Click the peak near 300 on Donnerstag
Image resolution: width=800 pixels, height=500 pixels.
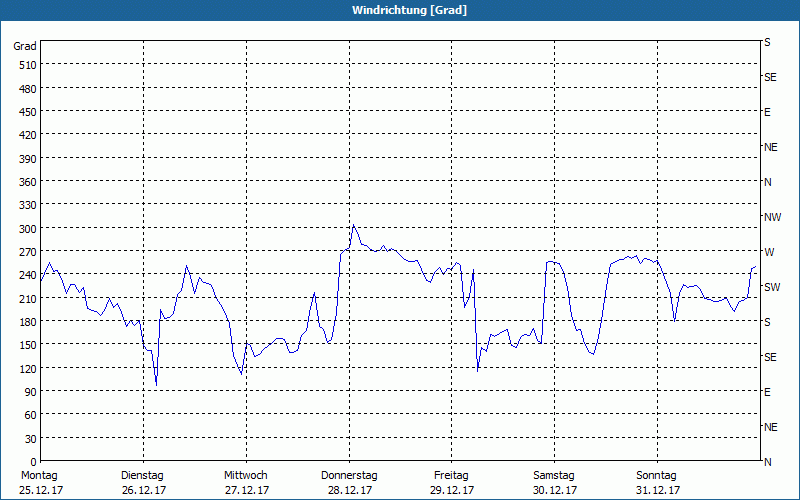click(353, 225)
